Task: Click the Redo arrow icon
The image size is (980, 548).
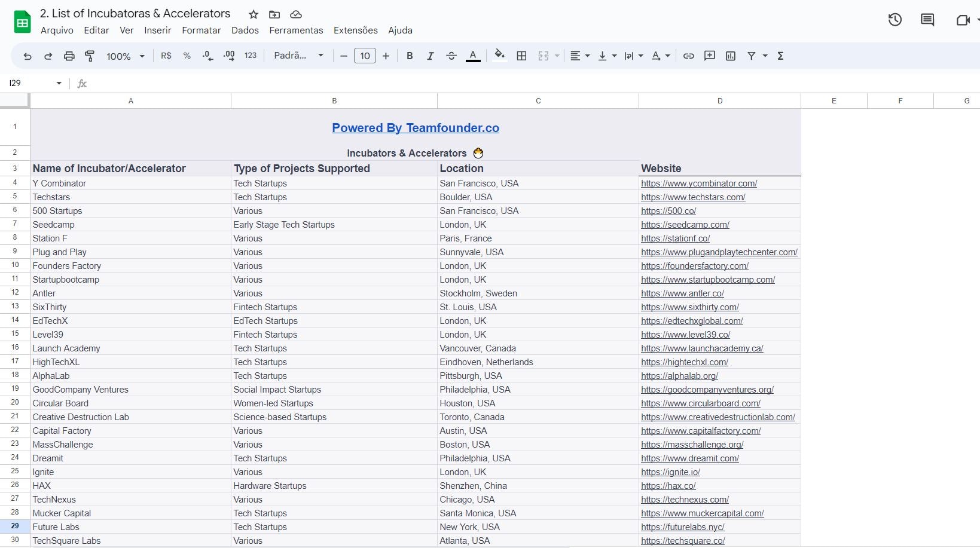Action: tap(48, 56)
